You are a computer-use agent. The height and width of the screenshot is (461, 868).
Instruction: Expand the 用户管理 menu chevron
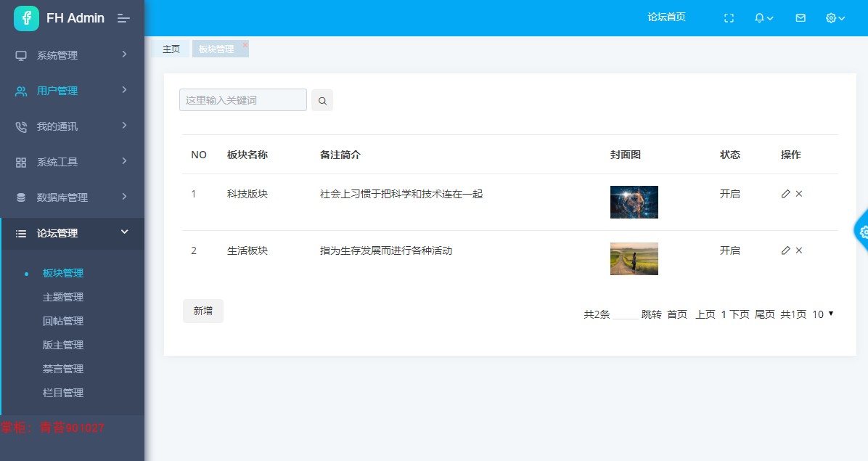pos(125,89)
